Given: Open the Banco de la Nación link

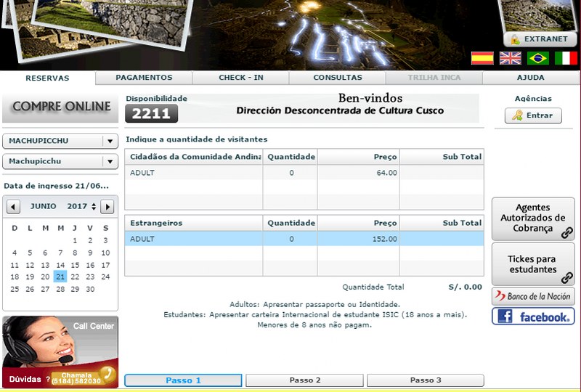Looking at the screenshot, I should pyautogui.click(x=533, y=296).
